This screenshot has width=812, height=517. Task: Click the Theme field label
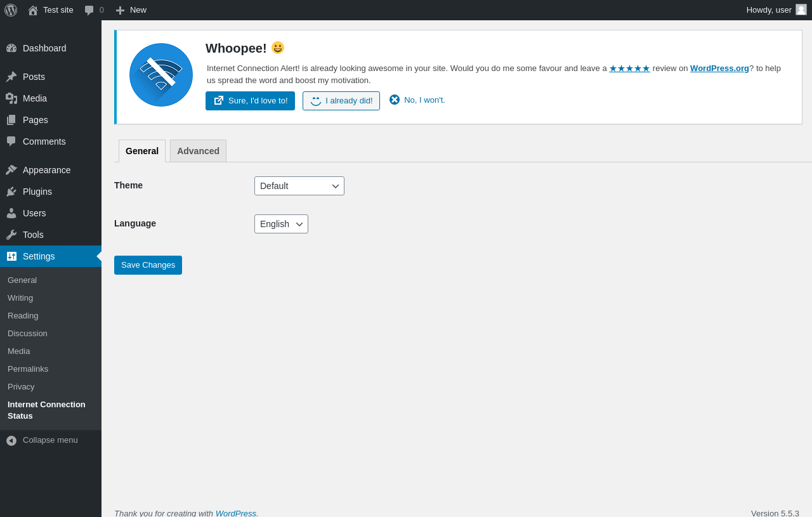[x=128, y=185]
